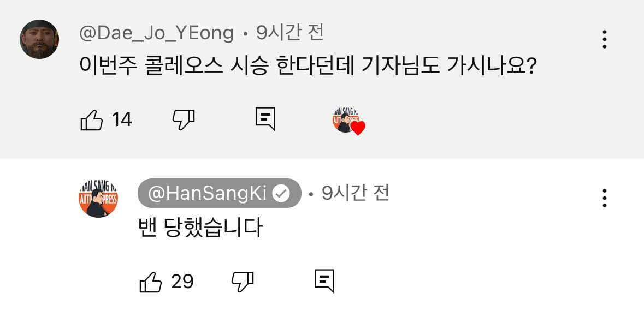Select the comment text about 콜레오스 시승
Viewport: 644px width, 317px height.
coord(309,67)
